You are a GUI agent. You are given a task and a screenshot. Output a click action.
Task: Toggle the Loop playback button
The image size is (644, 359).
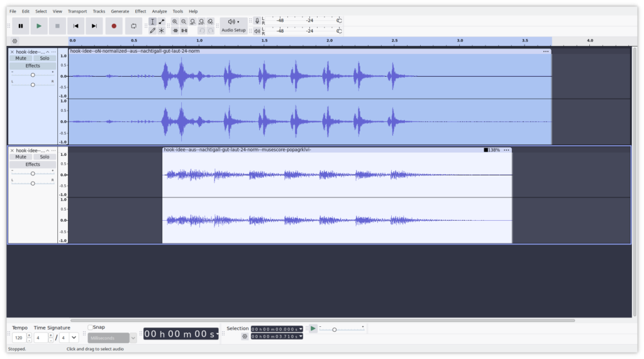(x=133, y=26)
